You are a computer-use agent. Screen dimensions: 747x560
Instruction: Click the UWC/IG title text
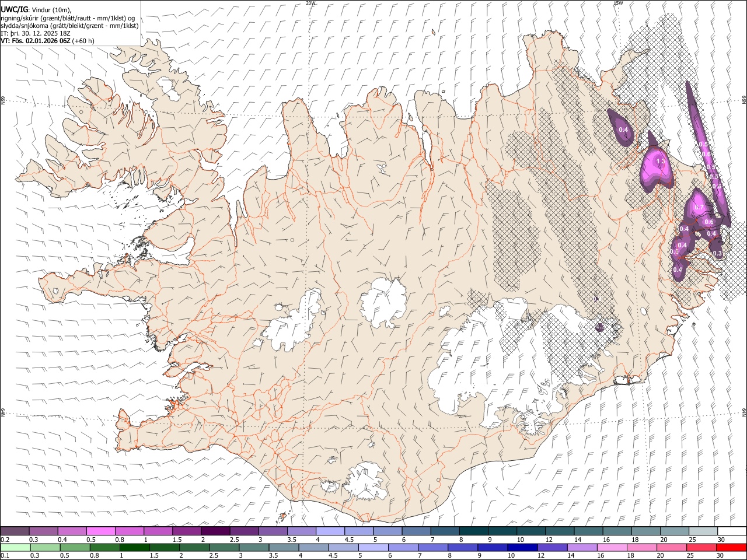pos(14,9)
